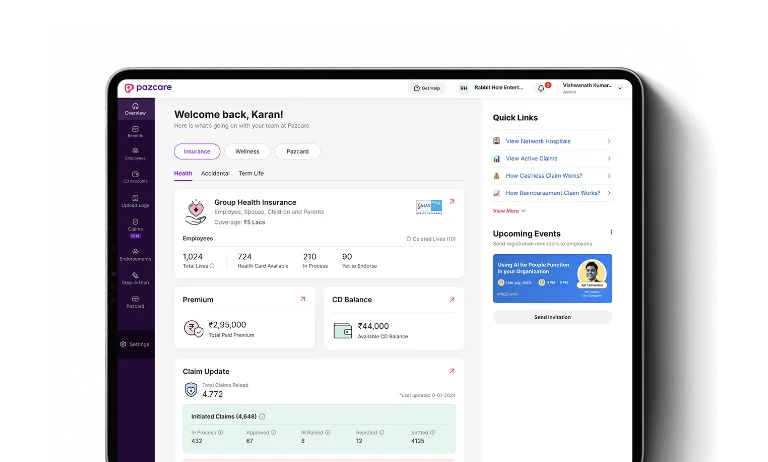Click the 4125 Settled claims value
The image size is (768, 462).
[417, 441]
